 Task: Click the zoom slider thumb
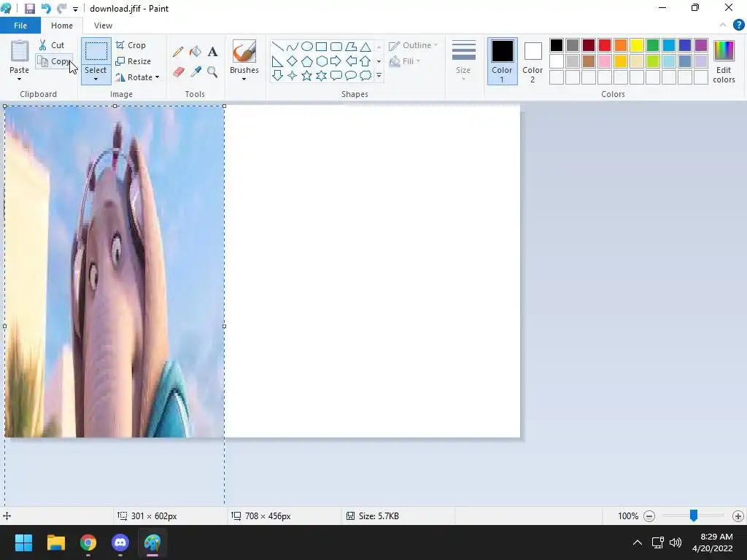click(x=694, y=516)
